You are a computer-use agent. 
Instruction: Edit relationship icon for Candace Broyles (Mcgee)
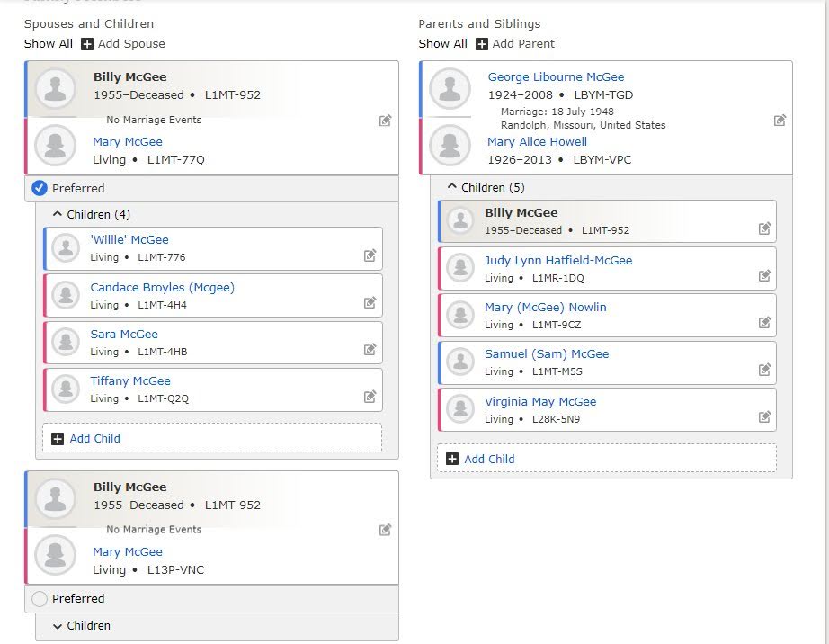click(370, 302)
